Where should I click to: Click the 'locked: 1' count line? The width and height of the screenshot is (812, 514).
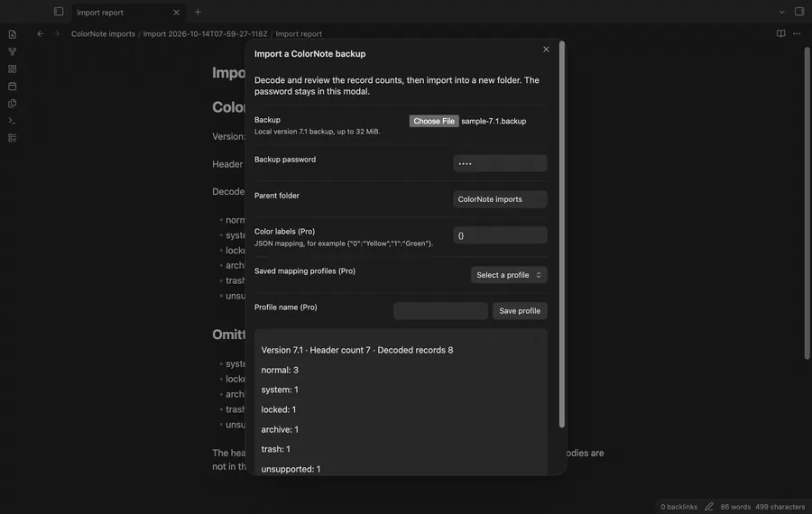pos(279,409)
